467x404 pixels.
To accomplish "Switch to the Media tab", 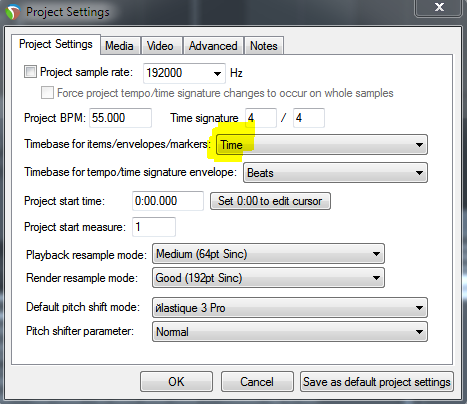I will point(119,46).
